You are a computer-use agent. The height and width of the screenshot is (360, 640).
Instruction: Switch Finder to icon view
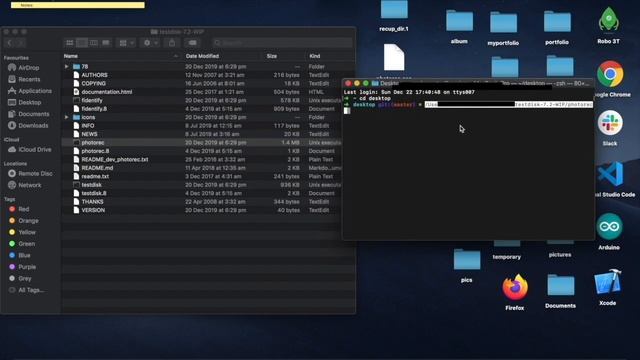[70, 43]
